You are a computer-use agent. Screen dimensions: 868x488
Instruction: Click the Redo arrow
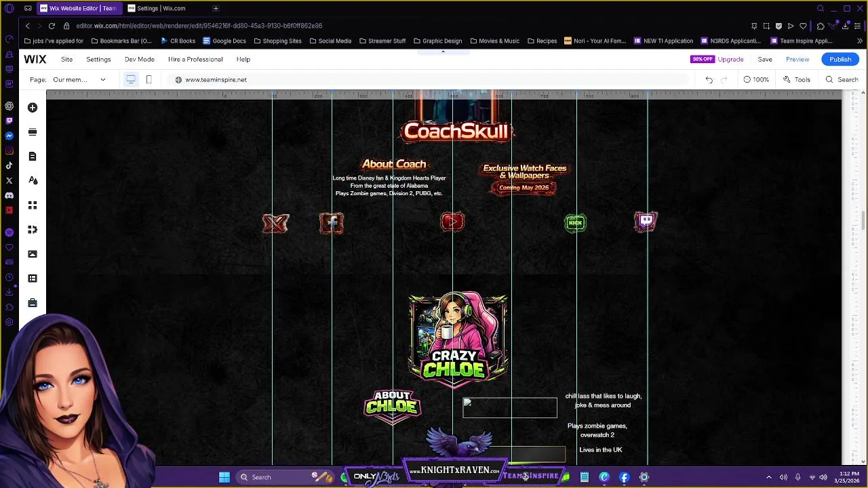tap(724, 79)
